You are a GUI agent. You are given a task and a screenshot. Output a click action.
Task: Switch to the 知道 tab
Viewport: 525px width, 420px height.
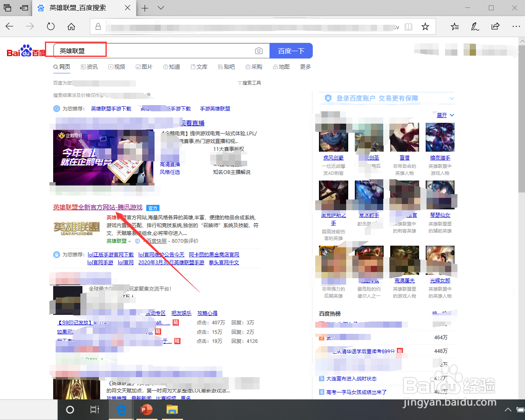pos(171,67)
